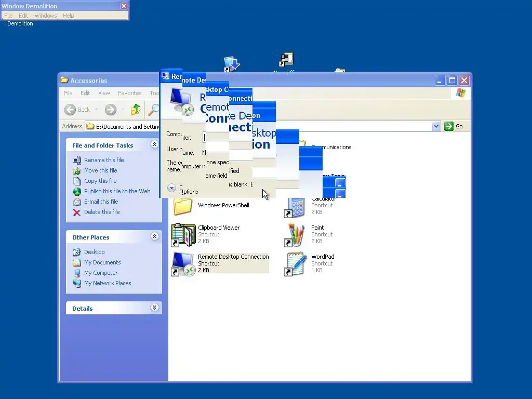Click the Publish to Web globe icon
The width and height of the screenshot is (532, 399).
click(77, 192)
